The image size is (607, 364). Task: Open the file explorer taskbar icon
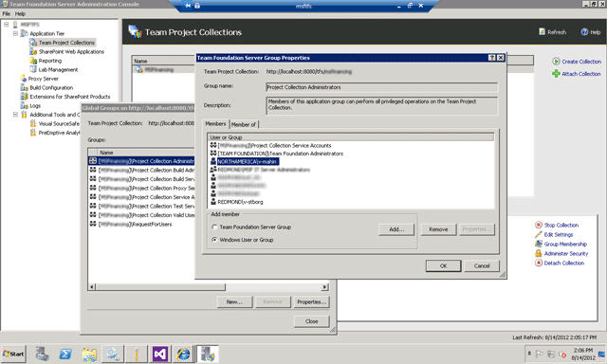(89, 354)
